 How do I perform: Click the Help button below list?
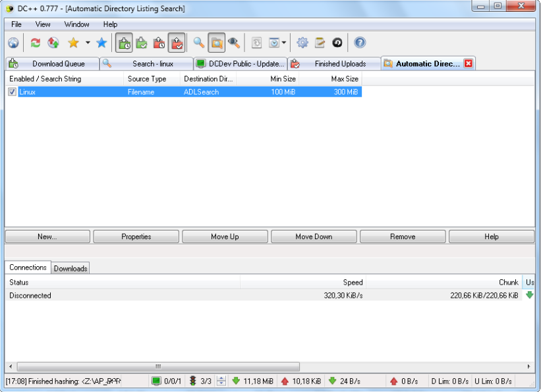click(492, 237)
